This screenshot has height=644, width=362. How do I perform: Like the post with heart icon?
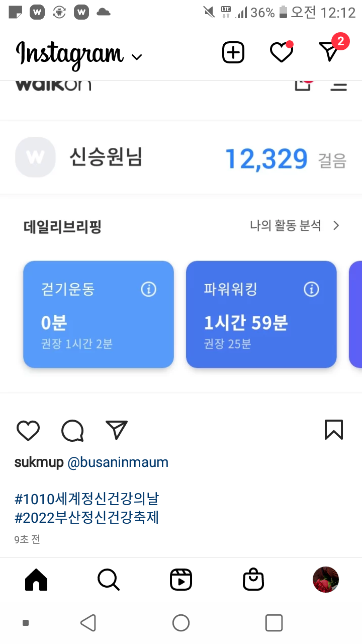click(x=28, y=431)
